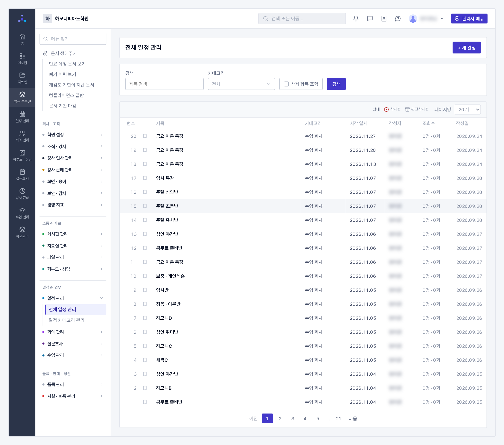This screenshot has width=504, height=445.
Task: Open 만료 예정 문서 보기
Action: tap(67, 64)
